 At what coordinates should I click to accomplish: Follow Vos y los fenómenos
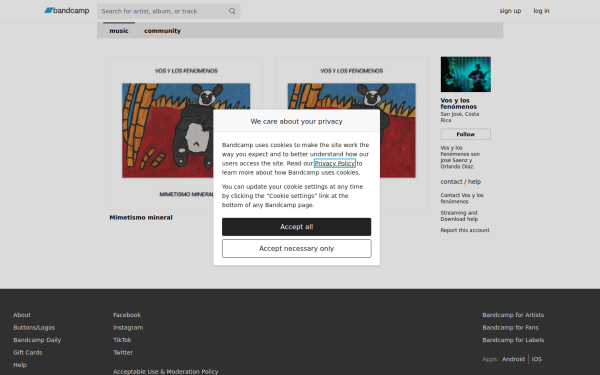(465, 134)
